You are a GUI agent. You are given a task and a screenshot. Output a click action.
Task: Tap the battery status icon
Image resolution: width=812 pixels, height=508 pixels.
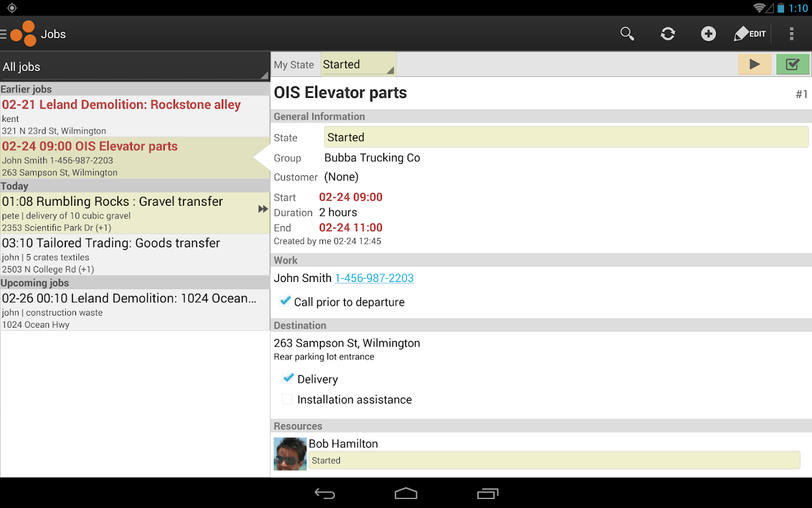click(x=780, y=8)
